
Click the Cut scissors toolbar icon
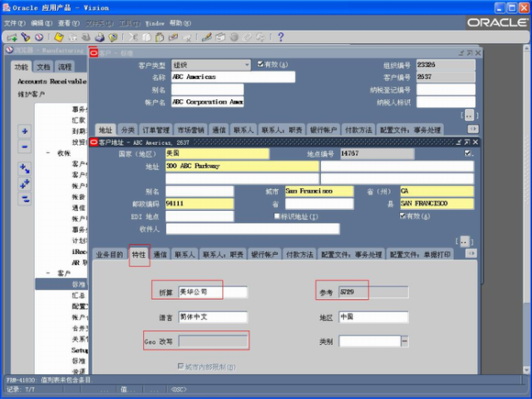point(133,37)
